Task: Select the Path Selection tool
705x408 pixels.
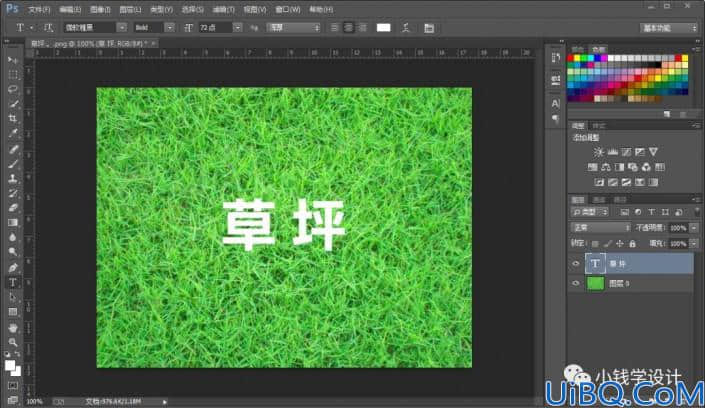Action: (13, 297)
